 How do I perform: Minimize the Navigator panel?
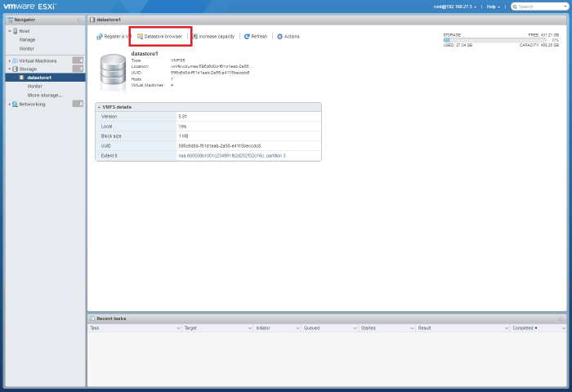79,20
